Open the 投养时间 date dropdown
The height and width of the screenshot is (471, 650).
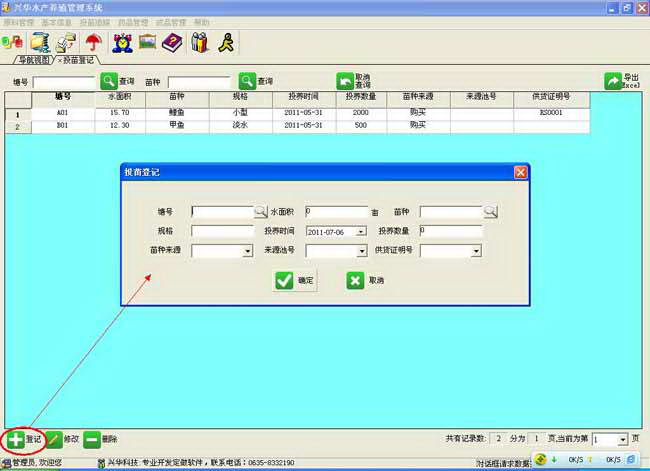[x=361, y=231]
